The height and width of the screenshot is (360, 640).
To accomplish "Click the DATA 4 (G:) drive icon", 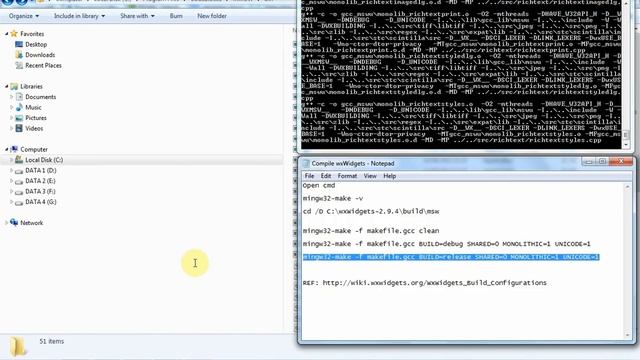I will 19,202.
